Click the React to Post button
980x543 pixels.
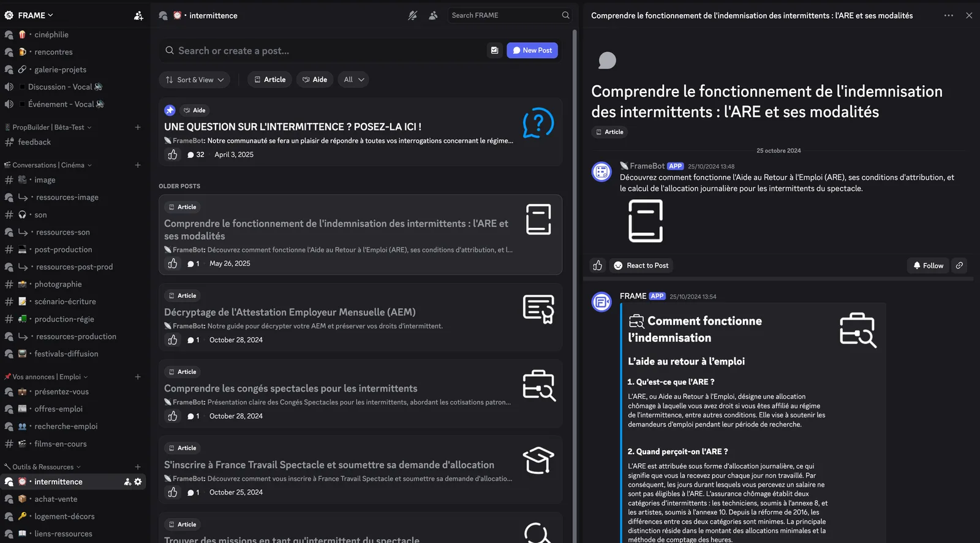641,265
